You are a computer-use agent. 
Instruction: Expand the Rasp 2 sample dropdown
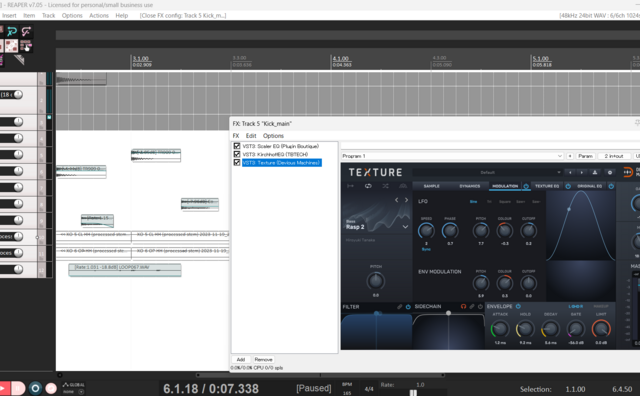pos(405,227)
